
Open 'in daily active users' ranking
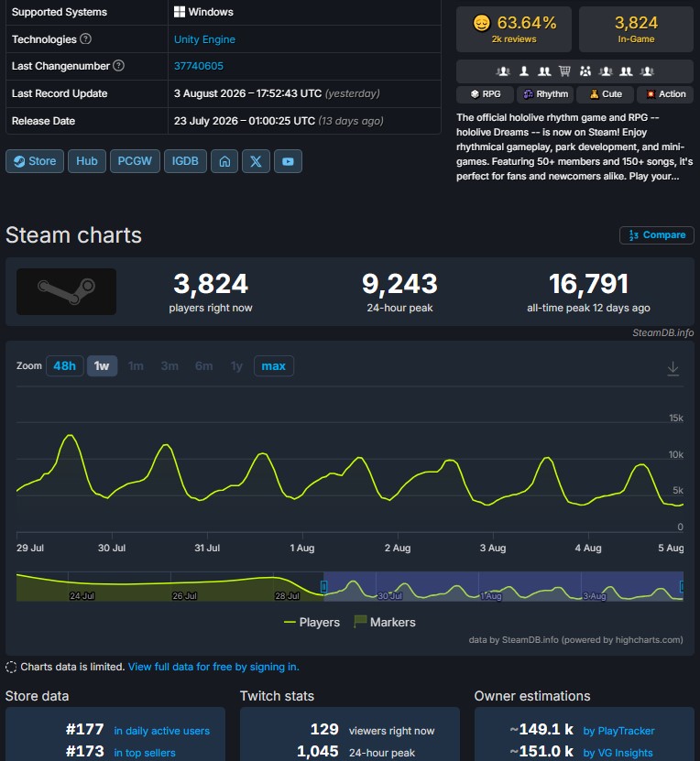pos(161,731)
